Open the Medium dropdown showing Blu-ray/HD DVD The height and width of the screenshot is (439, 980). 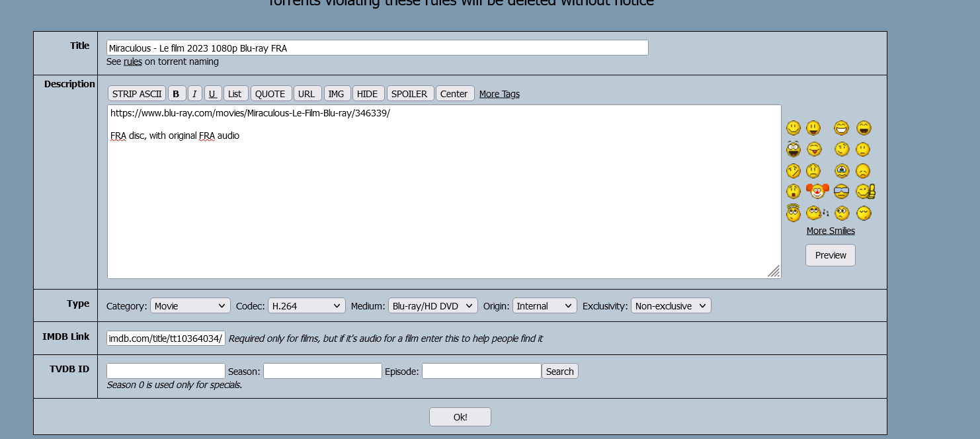click(x=432, y=306)
